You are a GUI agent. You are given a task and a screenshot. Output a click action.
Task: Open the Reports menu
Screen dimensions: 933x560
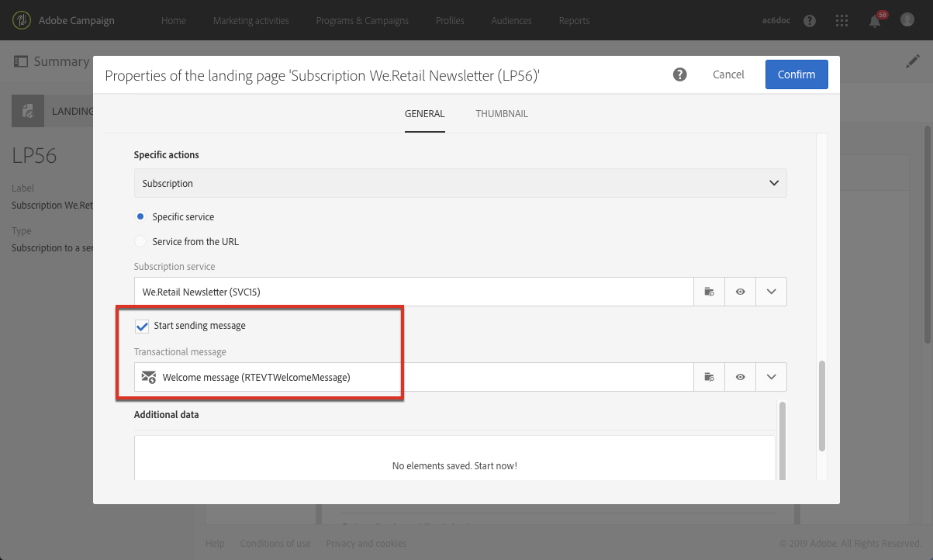pos(574,21)
